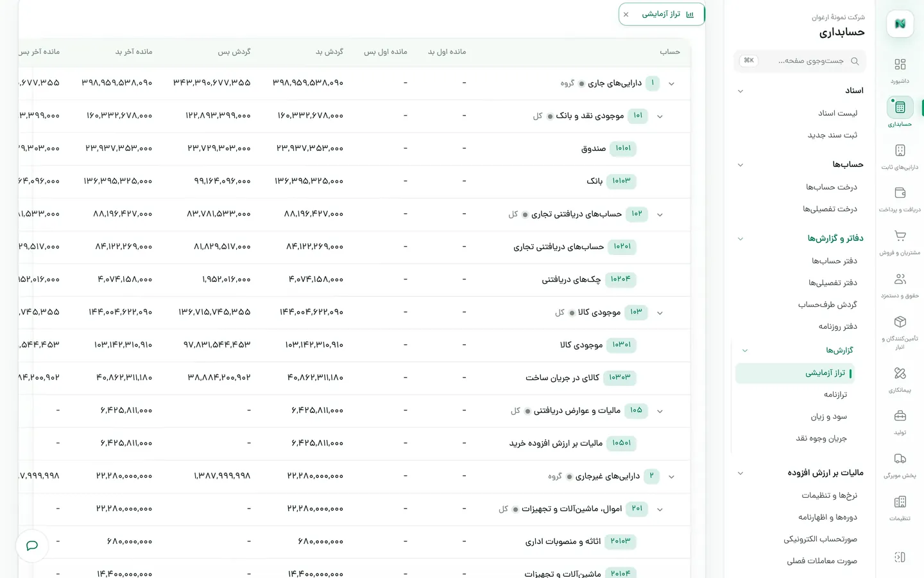Open the تولید module icon
The image size is (924, 578).
(900, 416)
